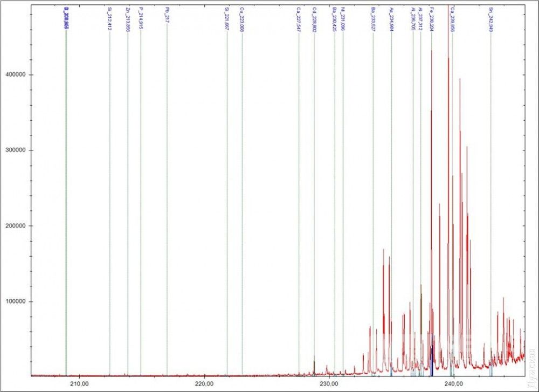
Task: Click the Si_212.412 spectral line label
Action: 109,20
